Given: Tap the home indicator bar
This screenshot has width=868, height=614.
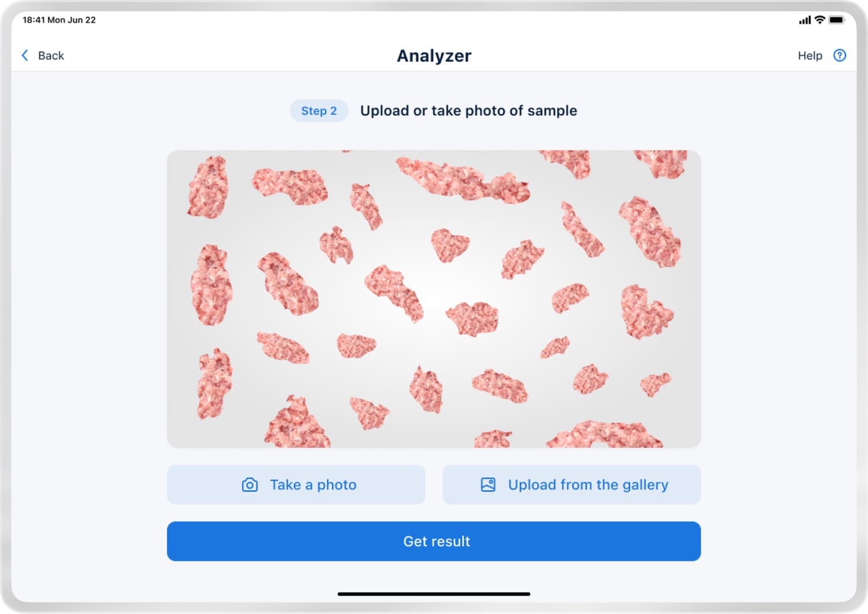Looking at the screenshot, I should [434, 594].
